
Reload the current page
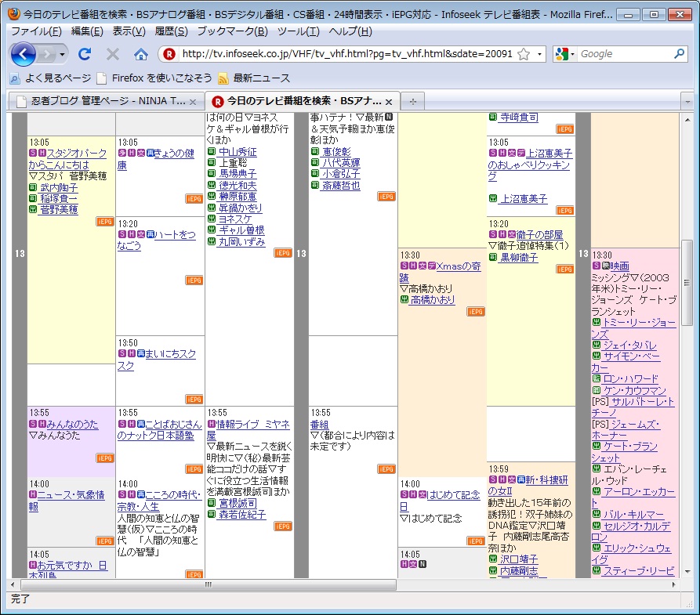(85, 54)
